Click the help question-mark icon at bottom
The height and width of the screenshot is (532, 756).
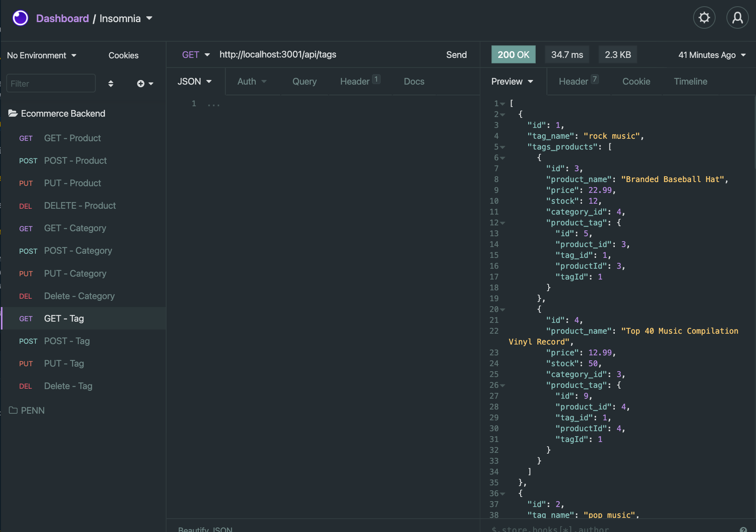click(743, 529)
